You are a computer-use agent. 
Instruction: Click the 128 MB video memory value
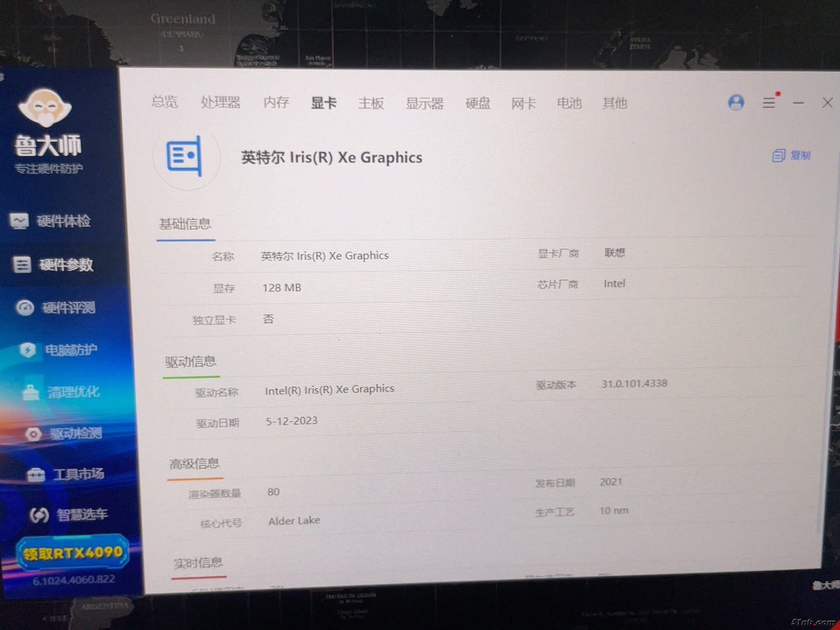pos(282,288)
